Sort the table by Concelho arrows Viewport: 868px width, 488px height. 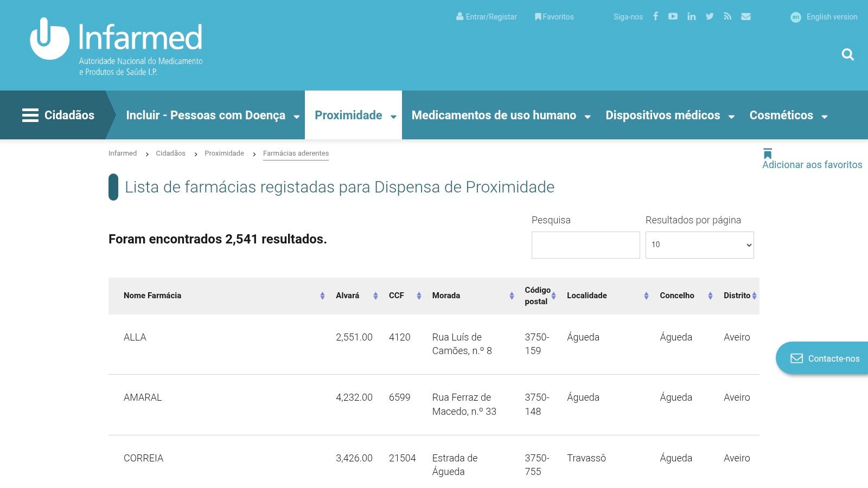tap(710, 296)
